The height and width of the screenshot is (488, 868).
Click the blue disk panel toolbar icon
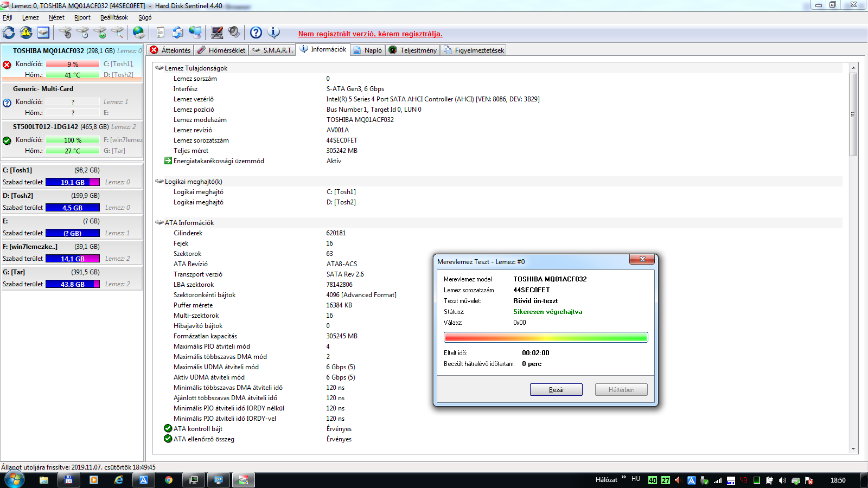click(x=43, y=33)
